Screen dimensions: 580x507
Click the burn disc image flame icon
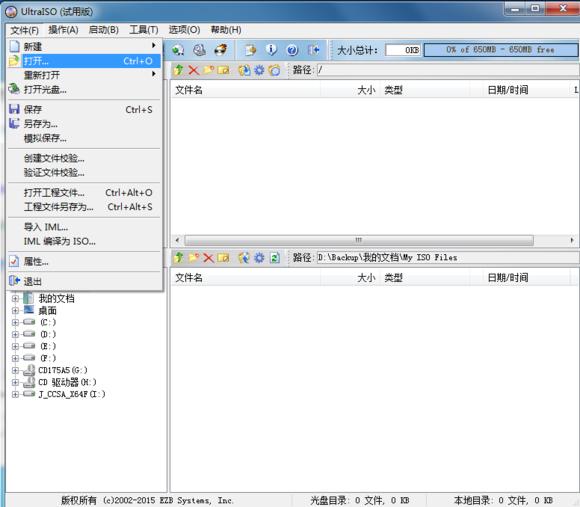coord(221,50)
